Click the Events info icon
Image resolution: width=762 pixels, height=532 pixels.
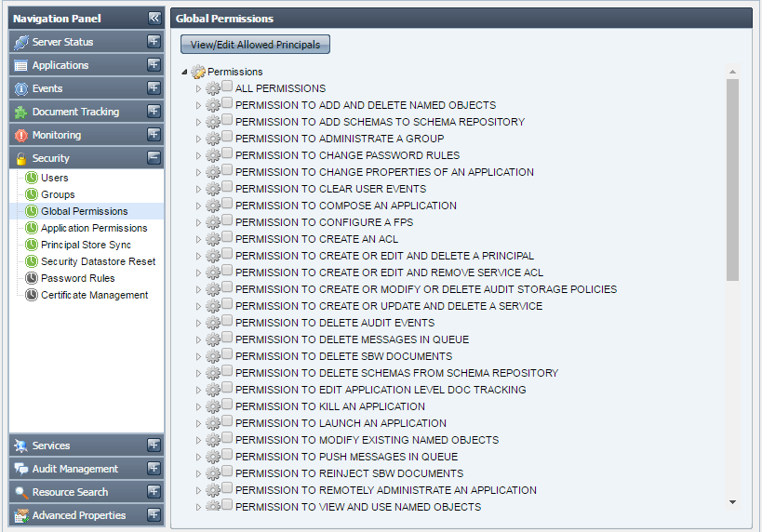(x=20, y=89)
